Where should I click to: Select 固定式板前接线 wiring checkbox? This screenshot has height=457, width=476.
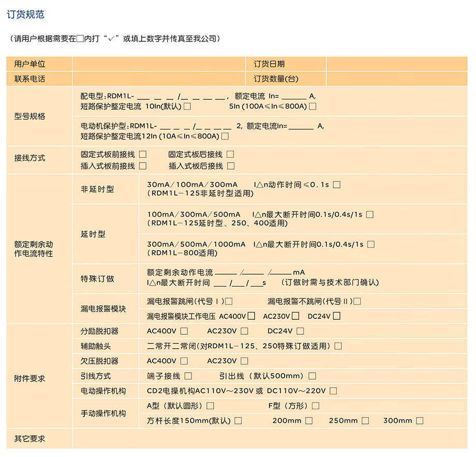[x=143, y=154]
